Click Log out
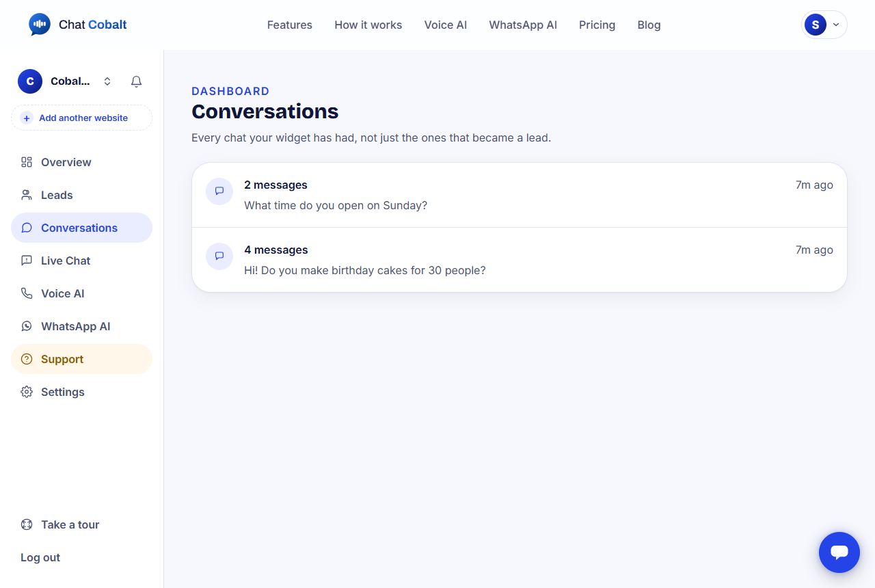Image resolution: width=875 pixels, height=588 pixels. pos(40,557)
